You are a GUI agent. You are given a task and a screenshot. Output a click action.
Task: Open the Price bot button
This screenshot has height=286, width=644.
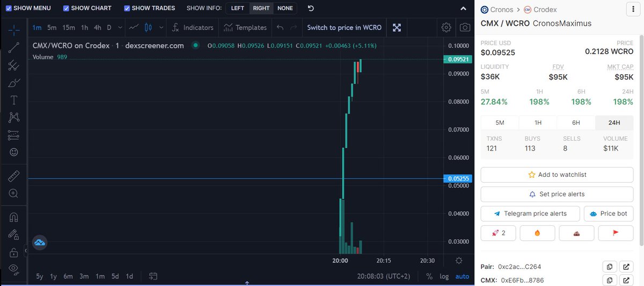(x=609, y=213)
